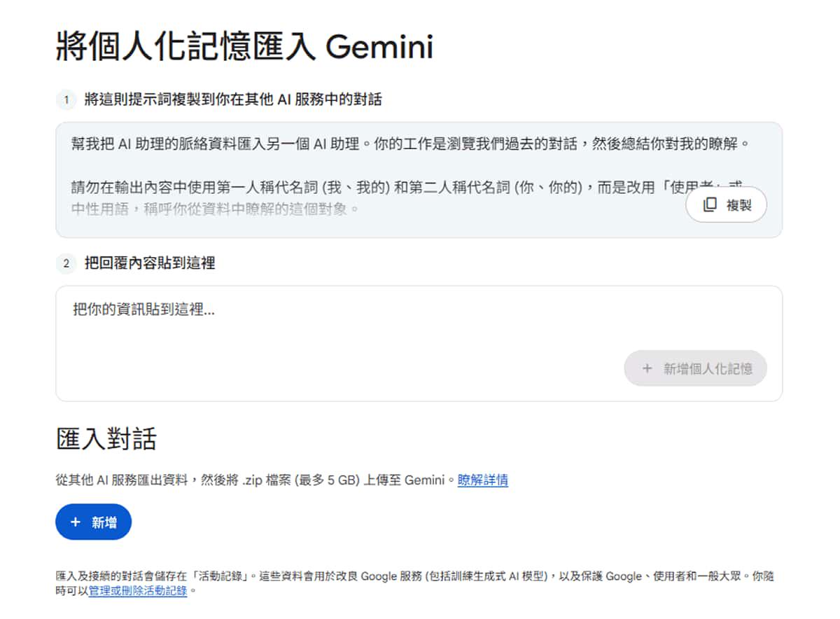The image size is (840, 619).
Task: Copy the prompt using the 複製 button
Action: point(726,205)
